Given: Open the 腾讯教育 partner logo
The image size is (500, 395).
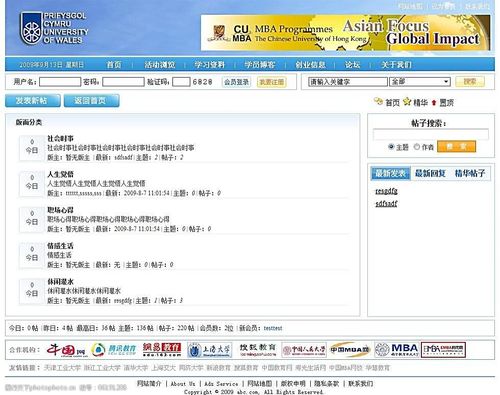Looking at the screenshot, I should coord(114,350).
